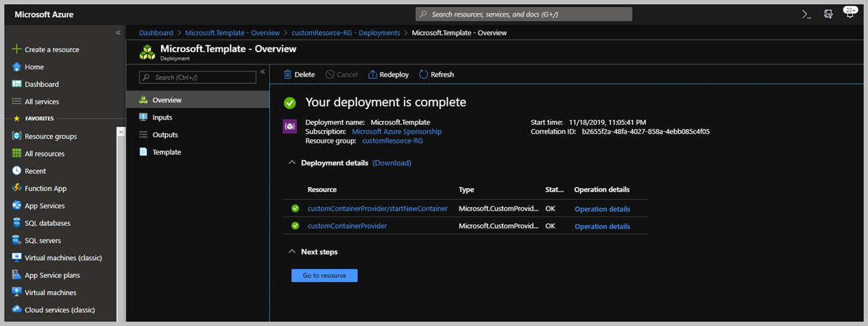Open the customContainerProvider resource link
The height and width of the screenshot is (326, 868).
347,226
